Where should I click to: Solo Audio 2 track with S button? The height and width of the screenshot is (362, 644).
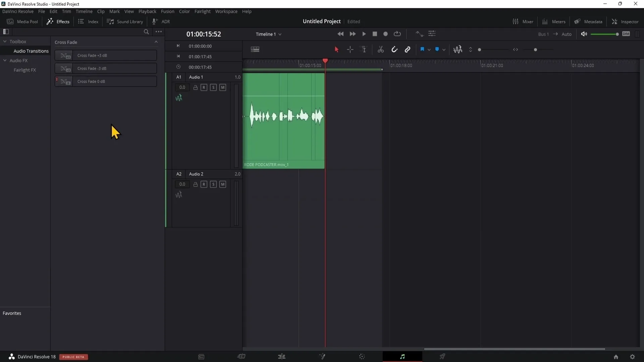[213, 184]
